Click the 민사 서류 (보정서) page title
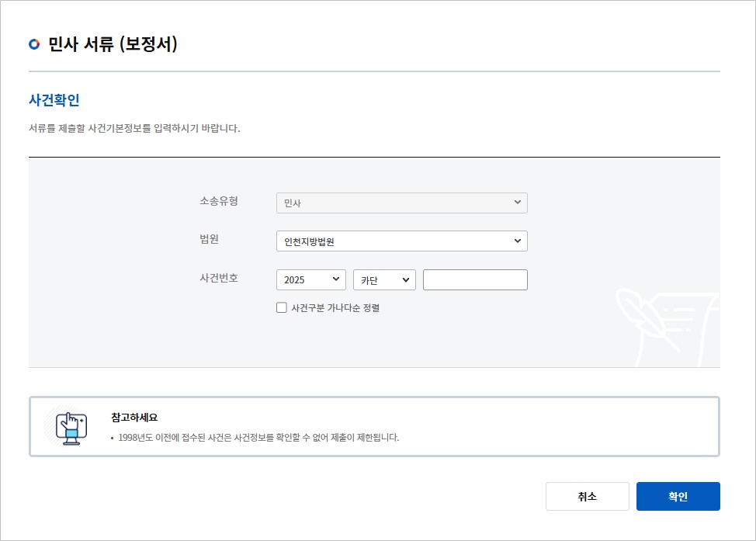Screen dimensions: 756x541 [x=113, y=45]
